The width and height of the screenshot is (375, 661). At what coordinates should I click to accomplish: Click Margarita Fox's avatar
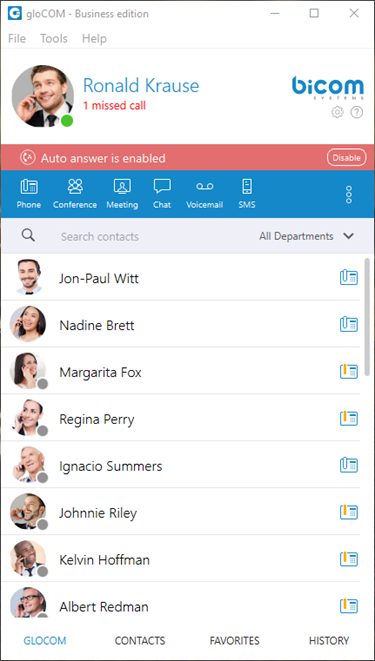click(x=28, y=371)
